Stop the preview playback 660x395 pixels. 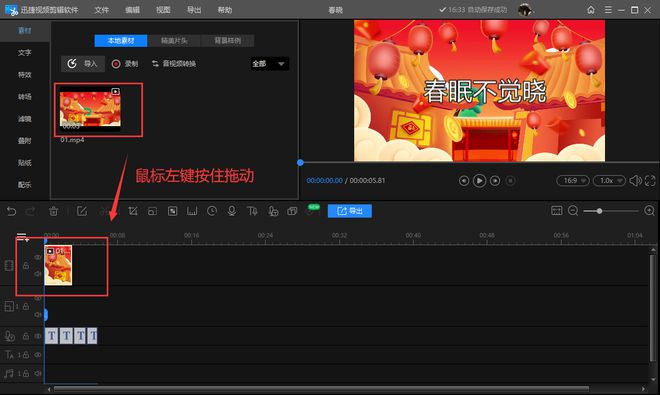510,181
